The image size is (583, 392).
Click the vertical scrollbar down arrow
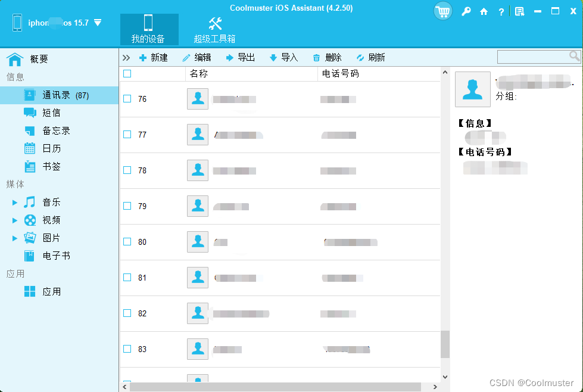pos(445,377)
